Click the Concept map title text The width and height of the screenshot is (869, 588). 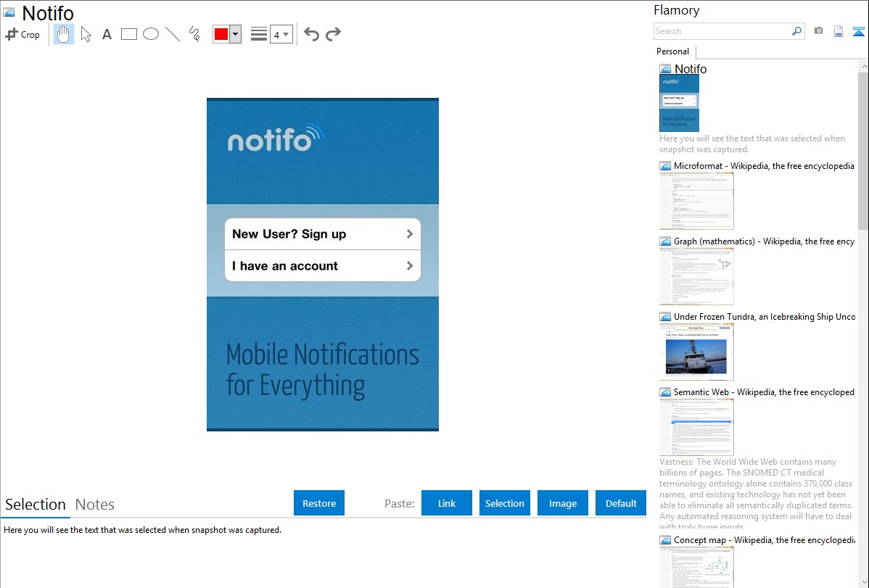[765, 539]
